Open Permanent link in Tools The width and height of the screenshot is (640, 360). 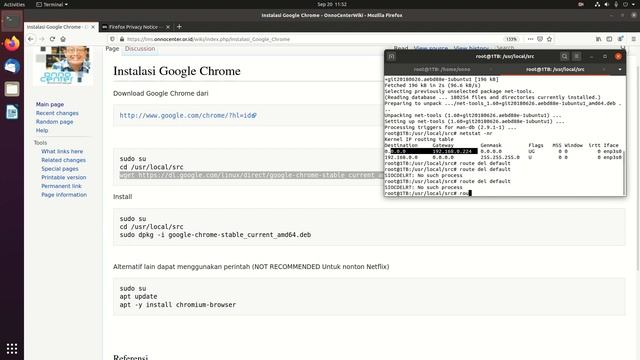(62, 186)
